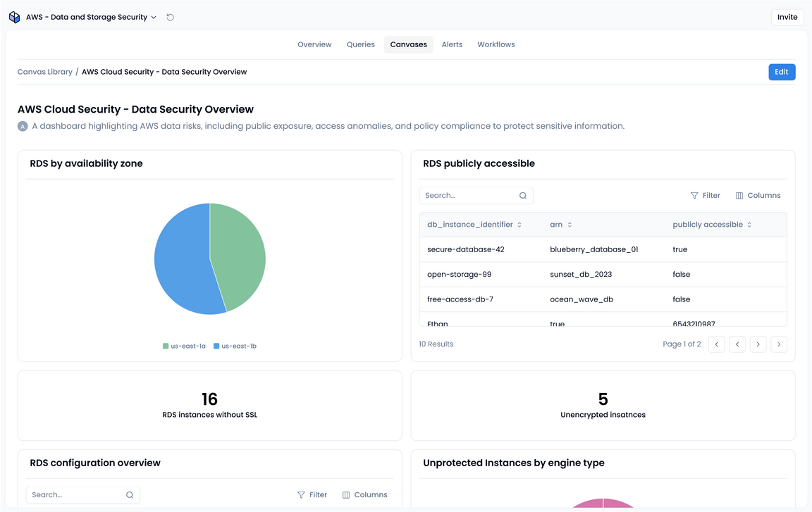Click the 'Unprotected Instances by engine type' heading
This screenshot has width=812, height=512.
pyautogui.click(x=514, y=463)
